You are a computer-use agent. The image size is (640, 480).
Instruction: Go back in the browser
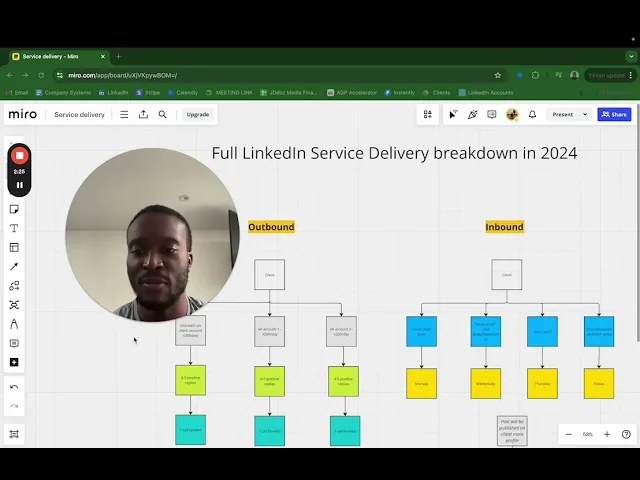(10, 76)
